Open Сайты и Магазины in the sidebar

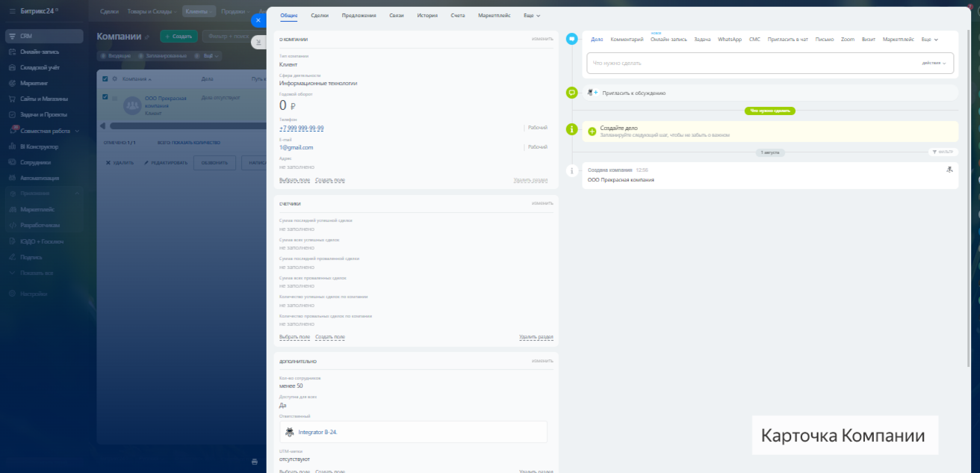tap(44, 99)
